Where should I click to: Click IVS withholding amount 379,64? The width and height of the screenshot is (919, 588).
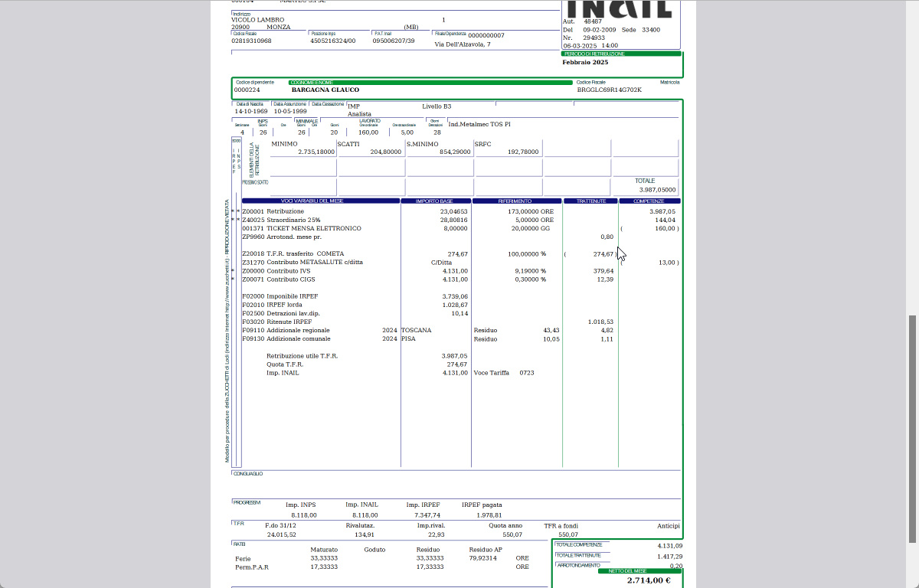(x=603, y=270)
